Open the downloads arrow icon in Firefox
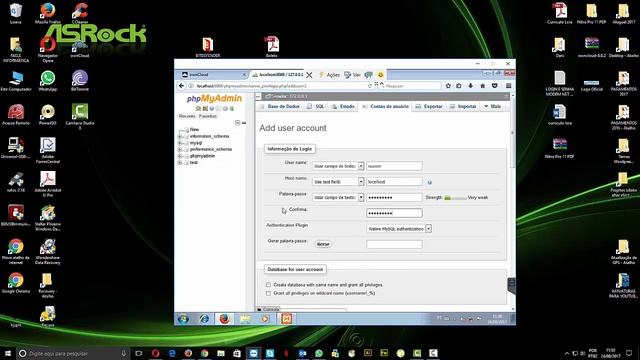 (x=471, y=86)
